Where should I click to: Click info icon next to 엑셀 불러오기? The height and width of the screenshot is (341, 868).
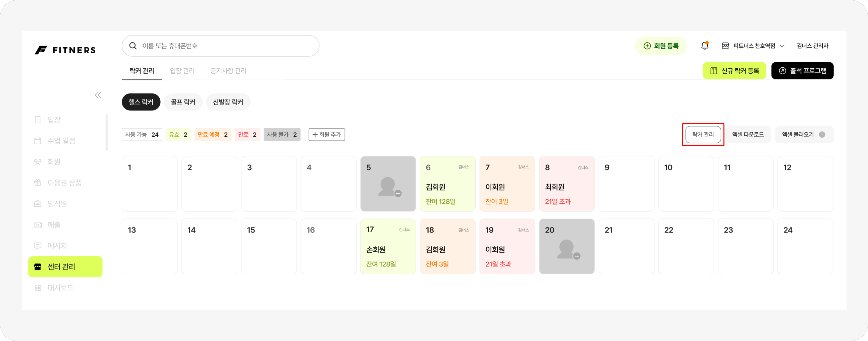point(822,135)
